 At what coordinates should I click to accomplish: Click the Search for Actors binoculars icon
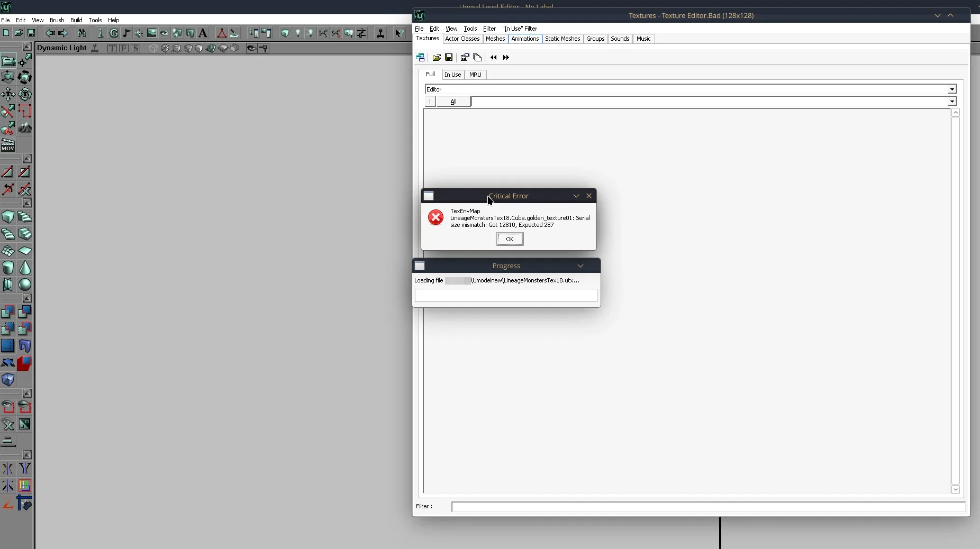point(81,33)
